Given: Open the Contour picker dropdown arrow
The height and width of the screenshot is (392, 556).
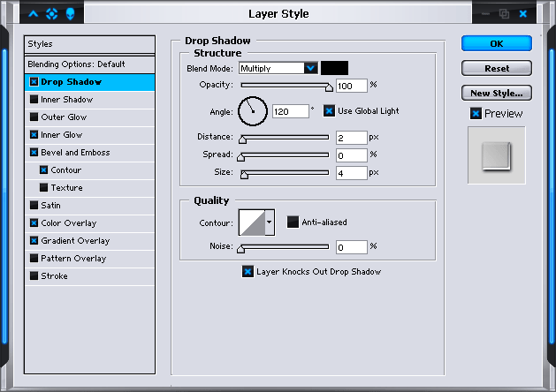Looking at the screenshot, I should [x=270, y=222].
